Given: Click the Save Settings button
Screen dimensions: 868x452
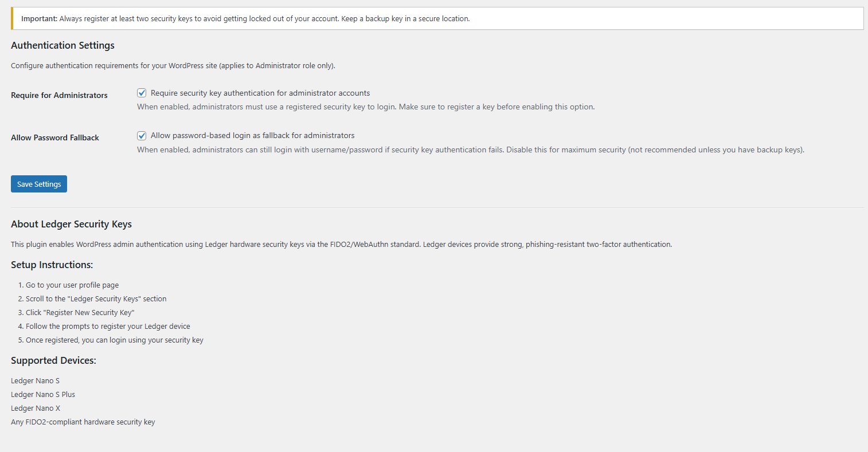Looking at the screenshot, I should [x=39, y=184].
